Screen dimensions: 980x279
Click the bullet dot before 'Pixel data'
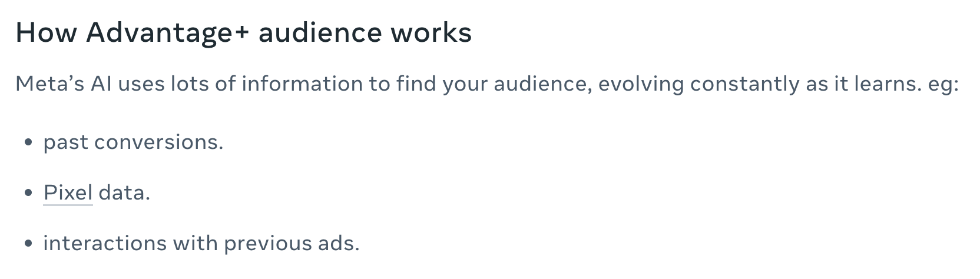tap(28, 193)
